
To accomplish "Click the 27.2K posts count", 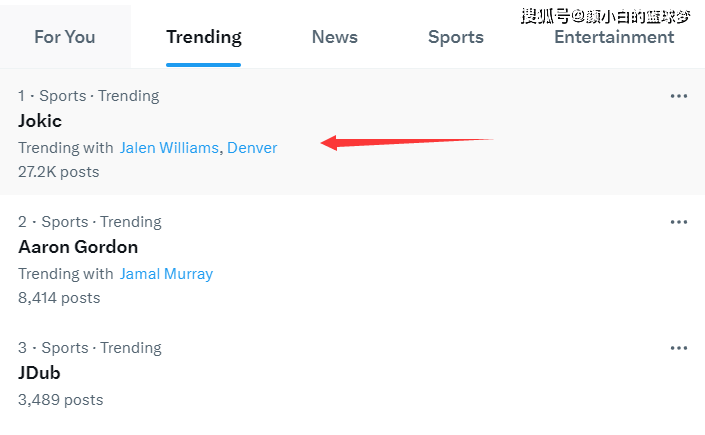I will click(x=58, y=172).
